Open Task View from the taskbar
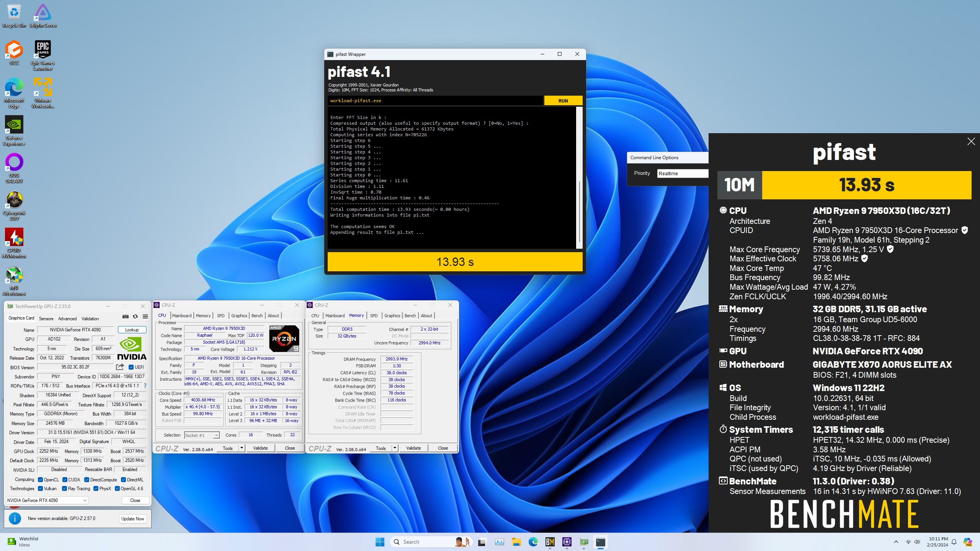This screenshot has height=551, width=980. click(x=482, y=542)
